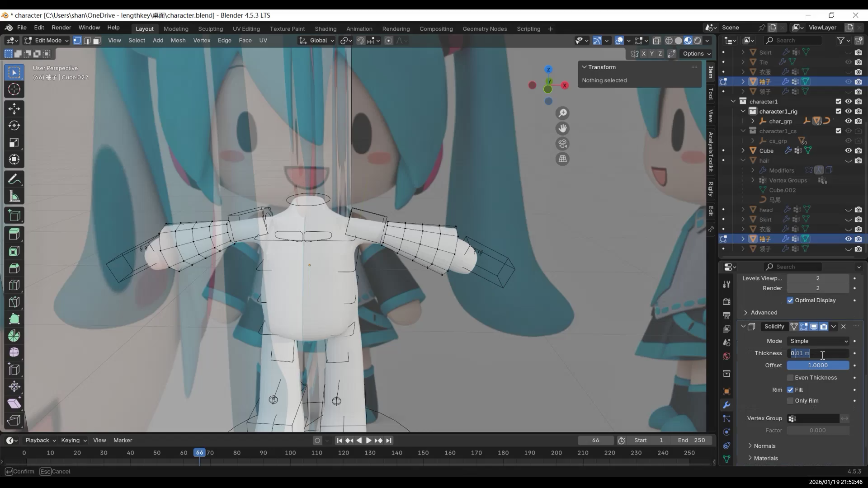
Task: Switch to the Sculpting workspace tab
Action: [x=210, y=28]
